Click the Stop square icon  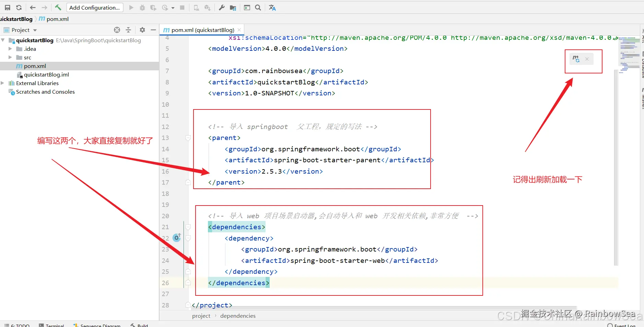click(x=182, y=8)
